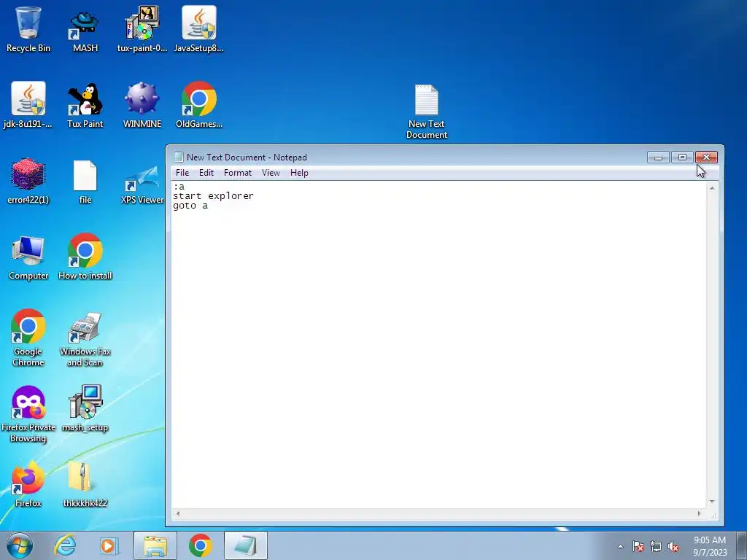Launch Windows Media Player from taskbar
The width and height of the screenshot is (747, 560).
click(x=109, y=545)
